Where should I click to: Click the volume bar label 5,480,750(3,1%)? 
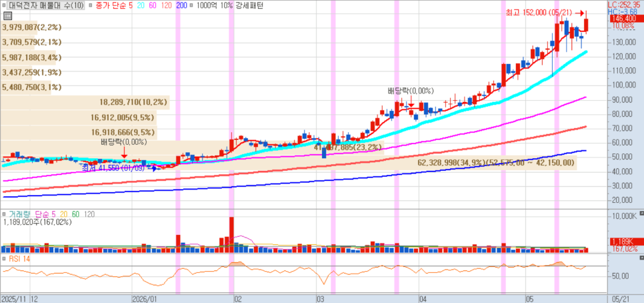(x=31, y=87)
